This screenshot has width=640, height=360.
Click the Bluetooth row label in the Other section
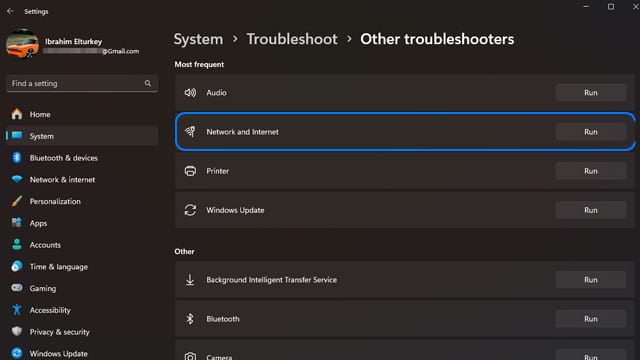223,319
